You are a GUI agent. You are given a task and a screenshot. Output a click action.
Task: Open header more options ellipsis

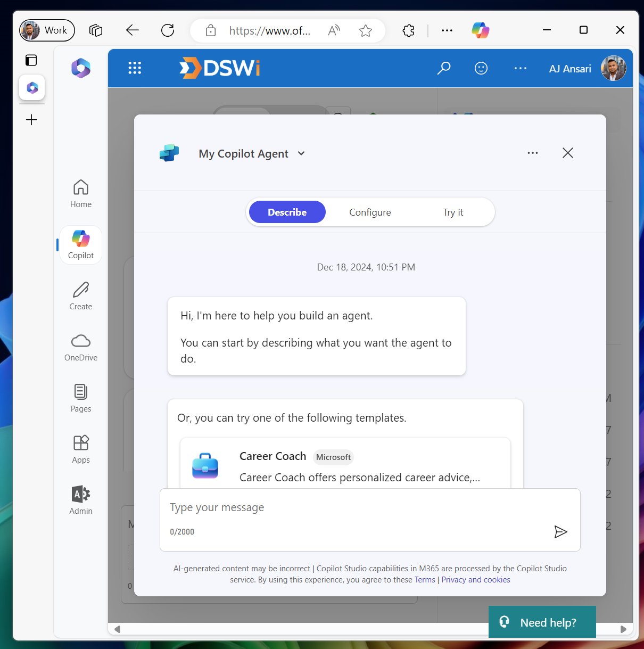pyautogui.click(x=521, y=68)
